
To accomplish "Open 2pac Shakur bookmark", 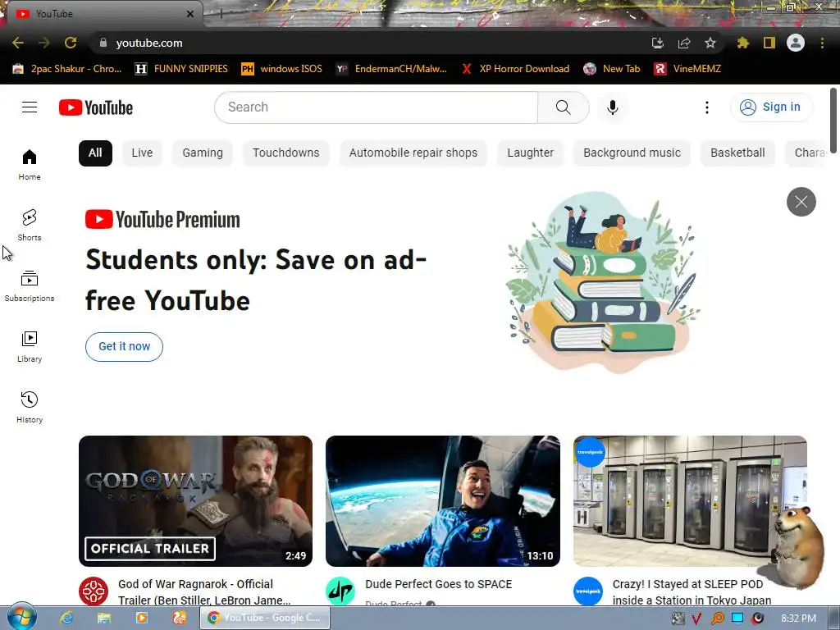I will pyautogui.click(x=67, y=69).
